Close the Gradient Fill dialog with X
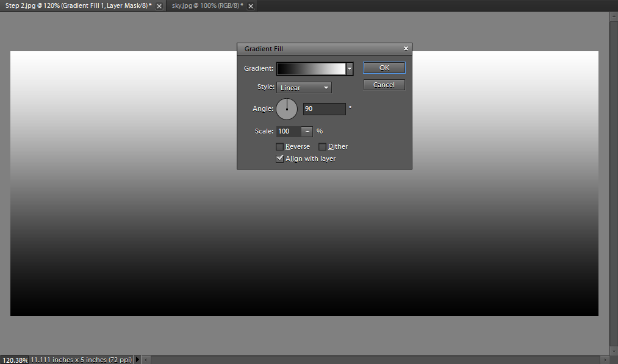Viewport: 618px width, 364px height. [x=406, y=49]
